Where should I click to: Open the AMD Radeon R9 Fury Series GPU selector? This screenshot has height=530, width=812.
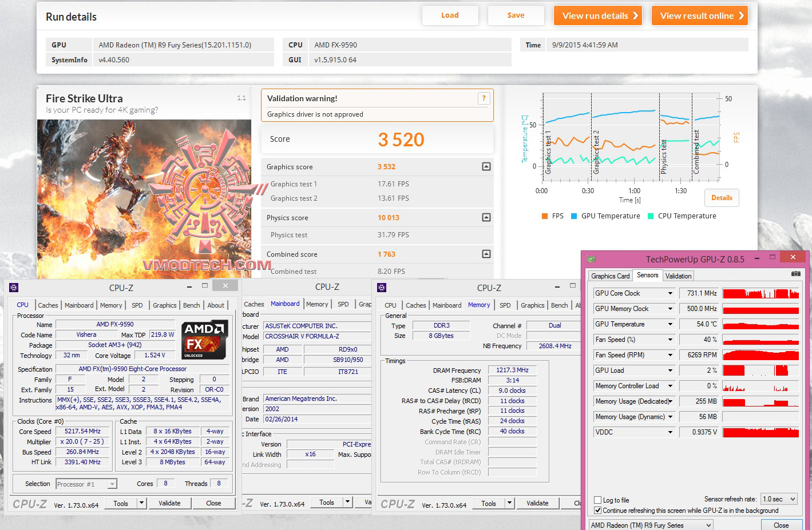coord(651,525)
